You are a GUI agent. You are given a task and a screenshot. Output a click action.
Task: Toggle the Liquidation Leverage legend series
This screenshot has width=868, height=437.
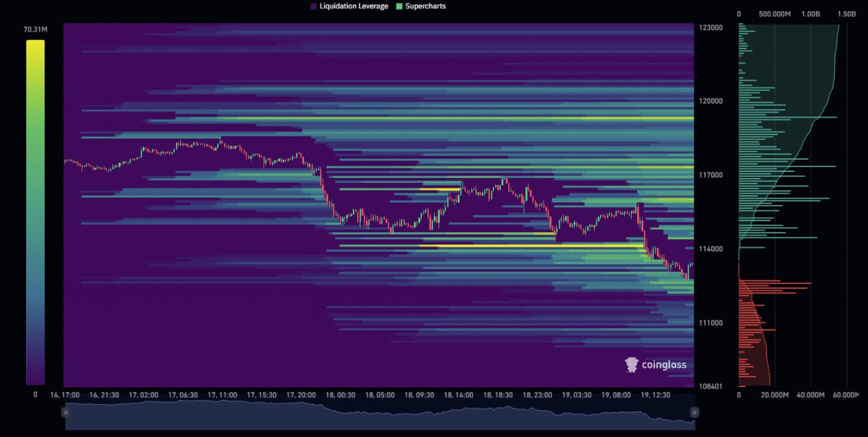tap(349, 6)
